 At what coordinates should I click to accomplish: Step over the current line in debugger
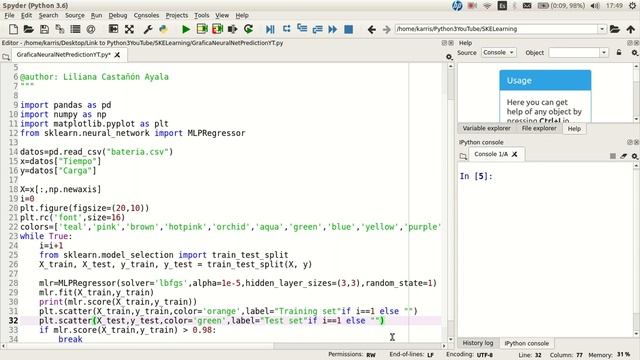287,29
